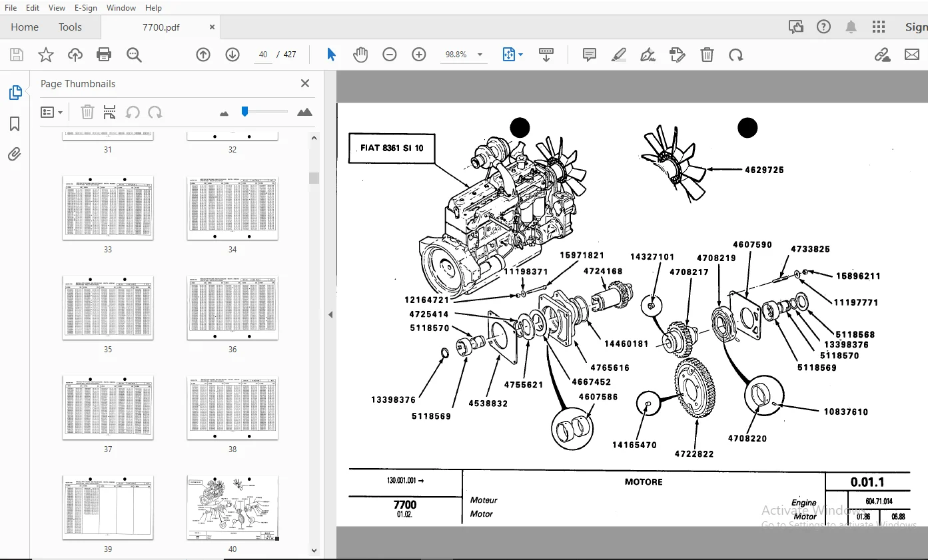
Task: Click the thumbnails panel scroll up arrow
Action: pos(314,138)
